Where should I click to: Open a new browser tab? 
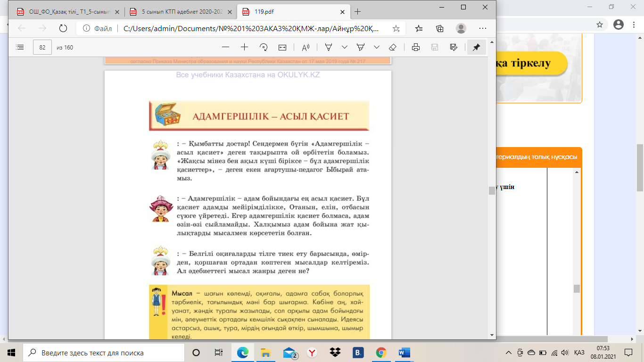click(357, 11)
